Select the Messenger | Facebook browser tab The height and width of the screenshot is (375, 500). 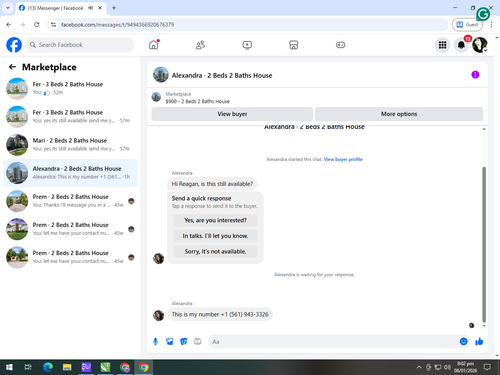coord(61,8)
